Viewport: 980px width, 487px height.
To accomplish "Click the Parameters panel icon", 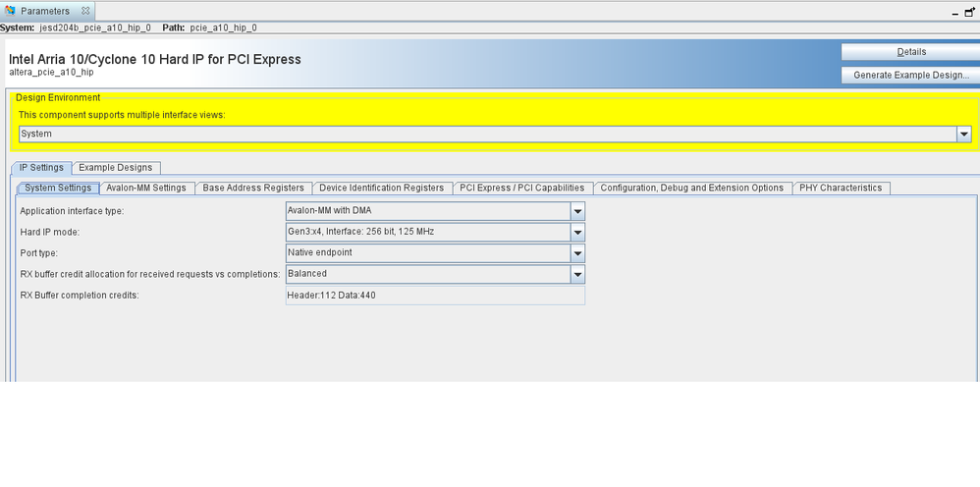I will 10,11.
